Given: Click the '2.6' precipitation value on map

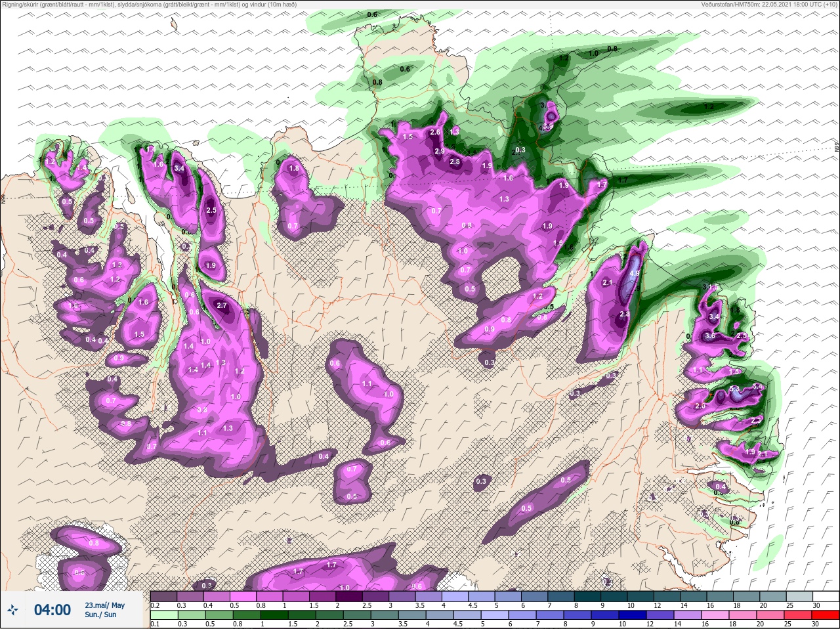Looking at the screenshot, I should coord(434,133).
